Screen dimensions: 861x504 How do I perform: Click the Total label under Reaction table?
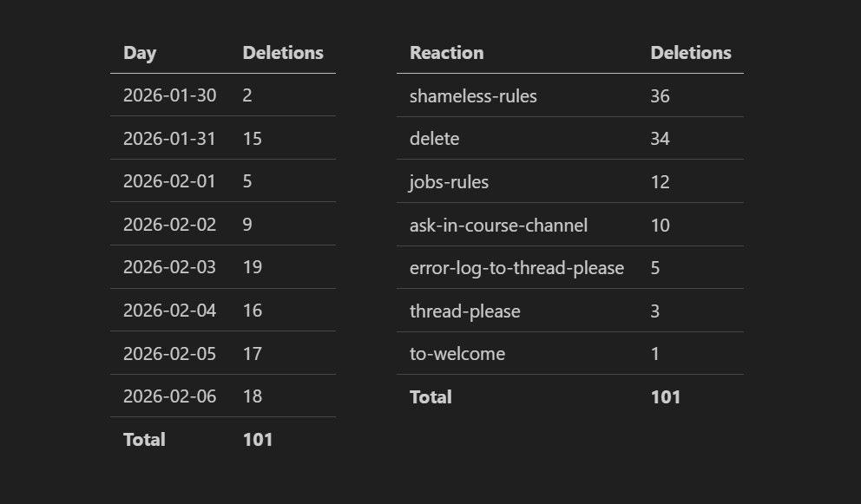click(430, 397)
